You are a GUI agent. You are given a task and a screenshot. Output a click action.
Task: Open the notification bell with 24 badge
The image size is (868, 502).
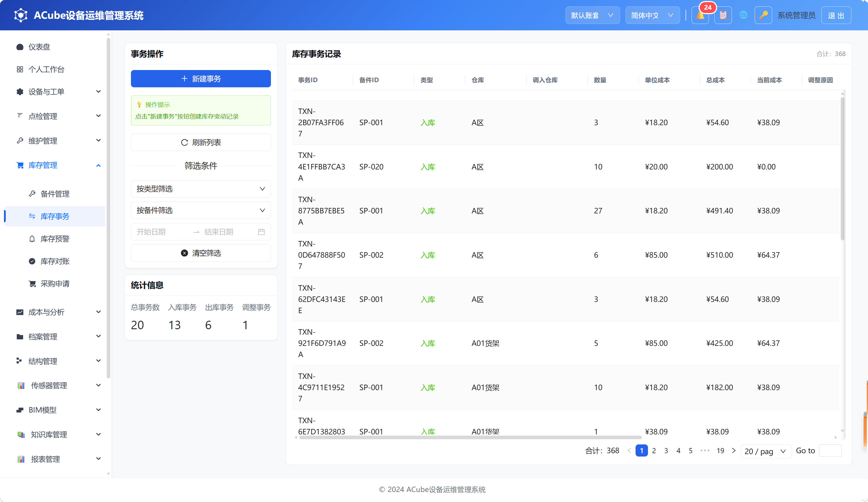click(x=700, y=15)
